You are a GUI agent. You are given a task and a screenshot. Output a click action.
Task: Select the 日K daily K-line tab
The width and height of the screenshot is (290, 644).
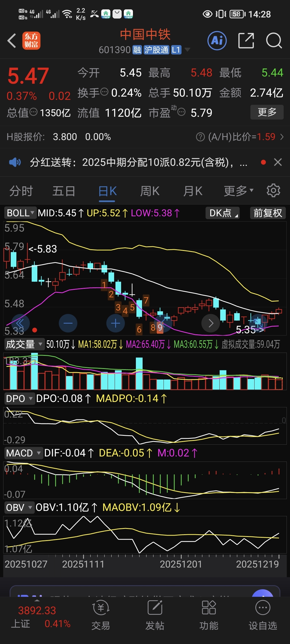107,191
